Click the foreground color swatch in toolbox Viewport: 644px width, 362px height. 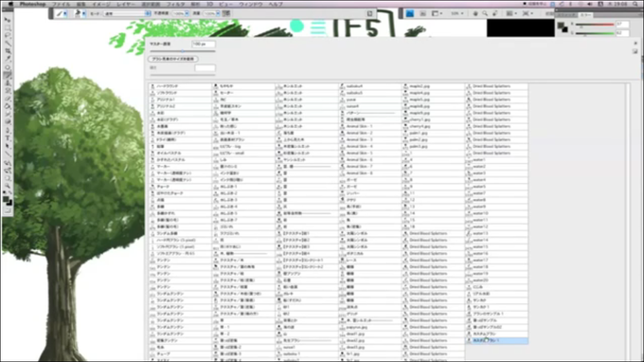click(6, 199)
